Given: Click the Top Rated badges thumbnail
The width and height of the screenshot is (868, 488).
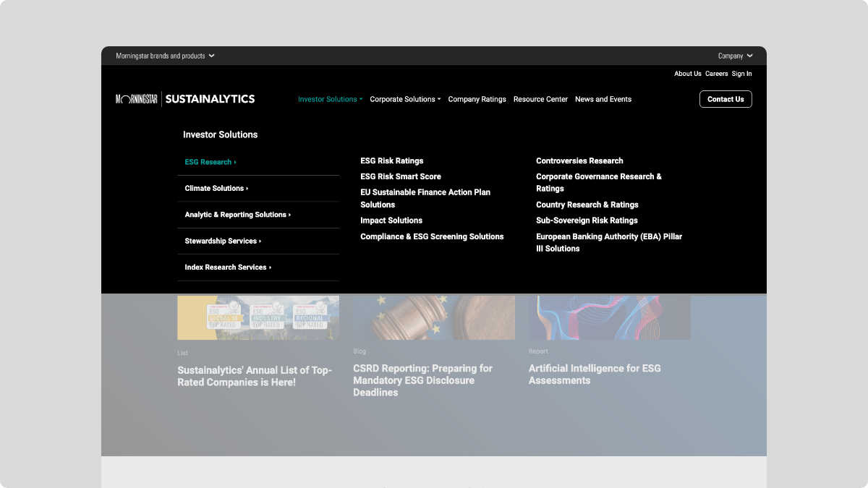Looking at the screenshot, I should click(x=258, y=317).
